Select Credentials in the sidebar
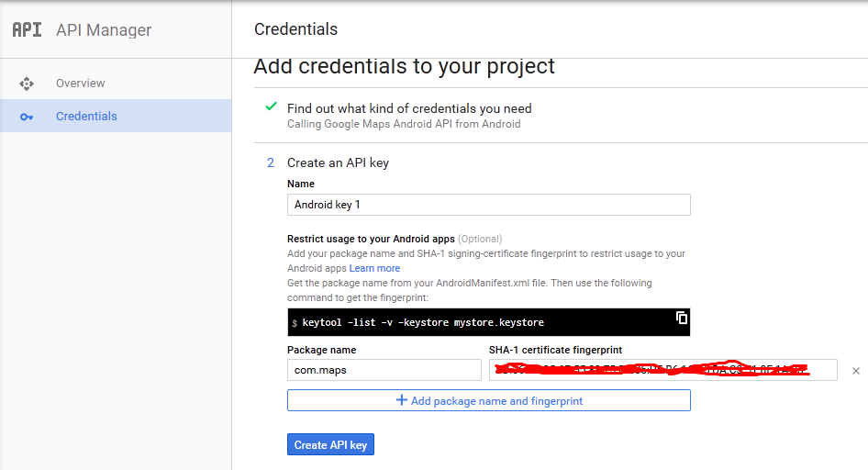Viewport: 868px width, 470px height. [x=86, y=117]
